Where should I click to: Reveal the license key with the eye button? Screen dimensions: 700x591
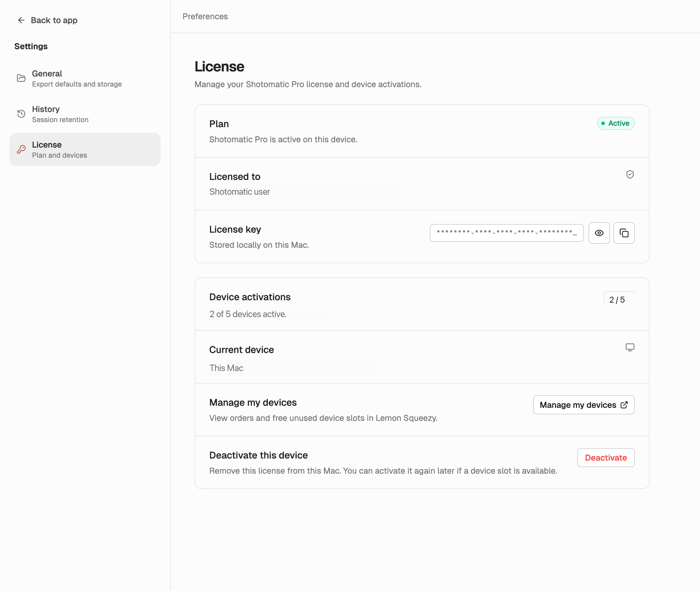(x=599, y=233)
